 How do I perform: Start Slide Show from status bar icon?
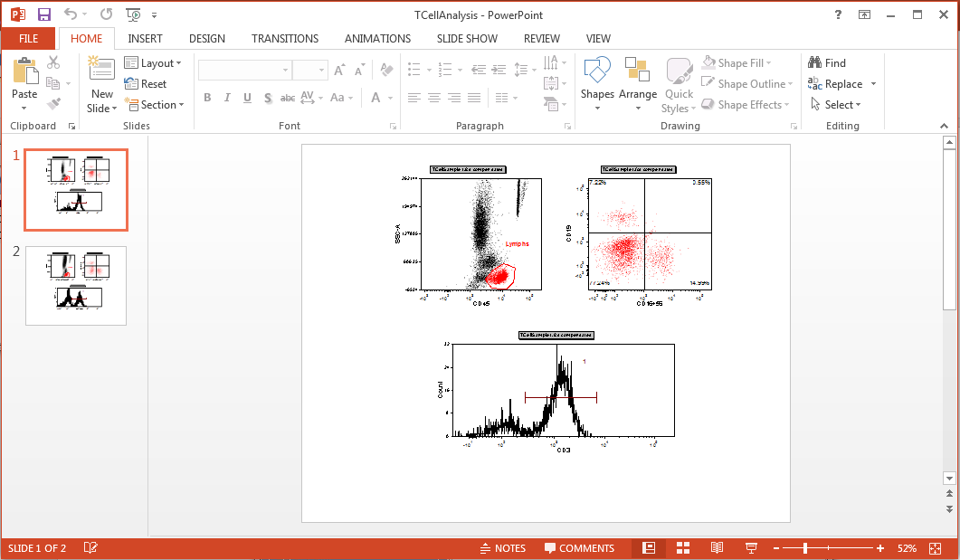click(x=750, y=548)
